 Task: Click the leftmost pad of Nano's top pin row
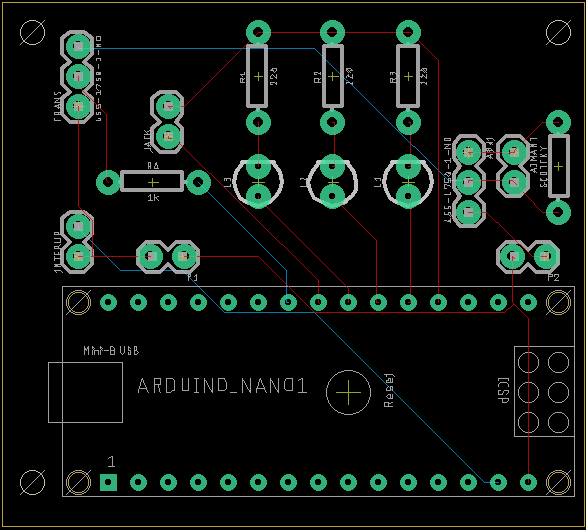[108, 302]
